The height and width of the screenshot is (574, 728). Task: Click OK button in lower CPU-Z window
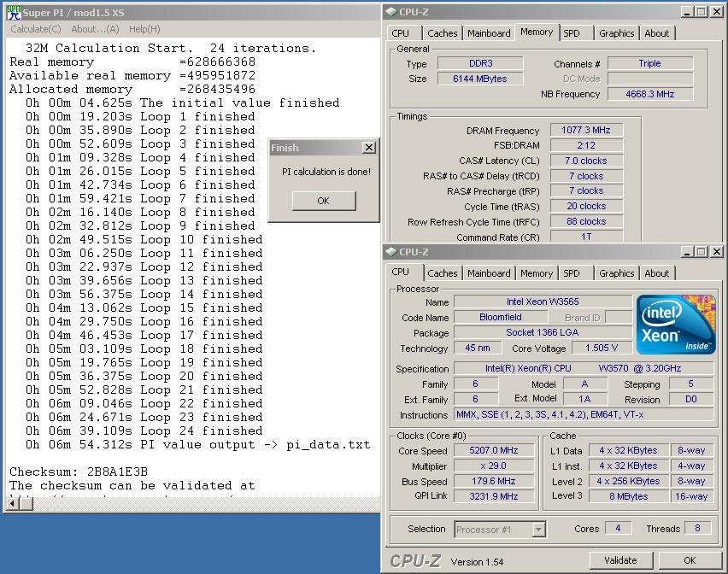pos(690,560)
